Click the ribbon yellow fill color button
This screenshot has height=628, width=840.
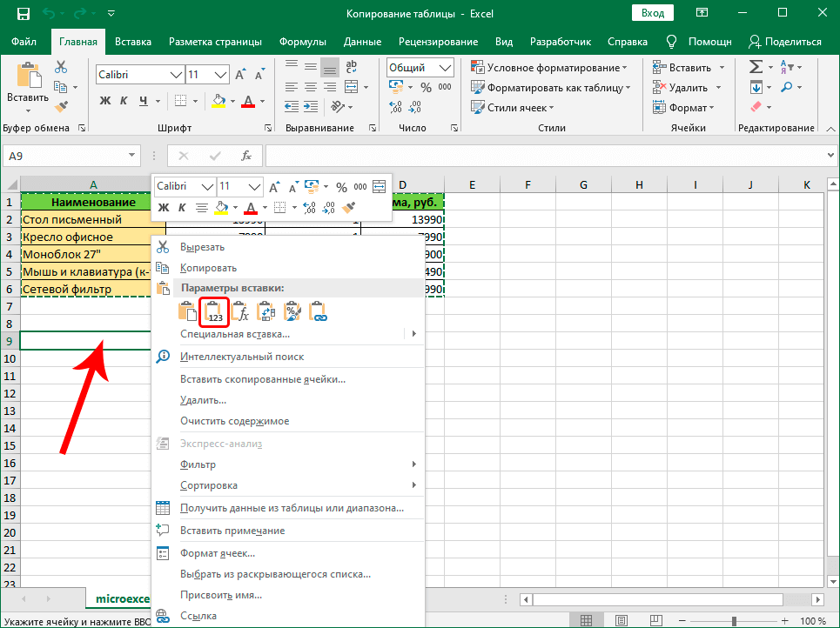tap(218, 101)
